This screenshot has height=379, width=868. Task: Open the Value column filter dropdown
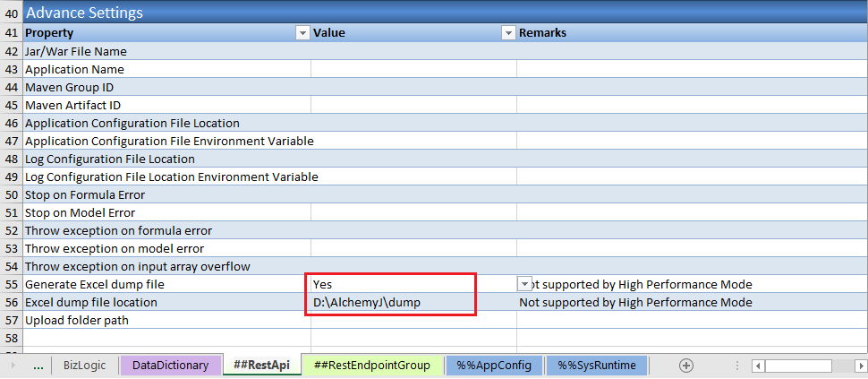tap(507, 33)
